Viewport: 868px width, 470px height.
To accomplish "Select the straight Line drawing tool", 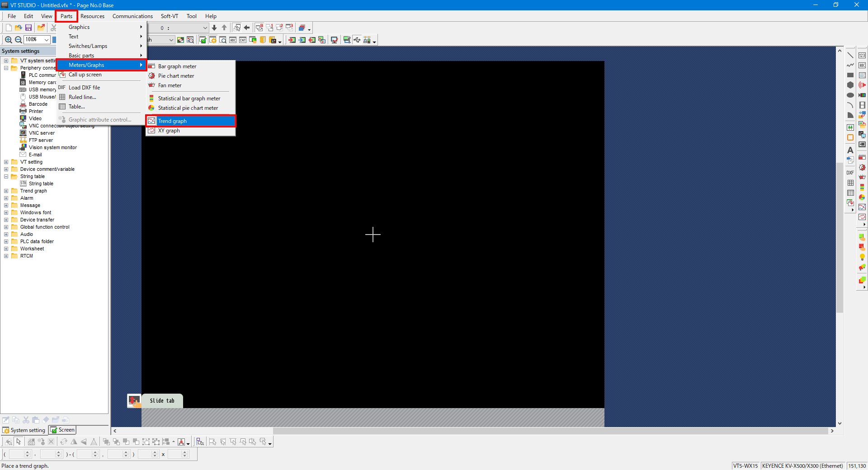I will (850, 55).
